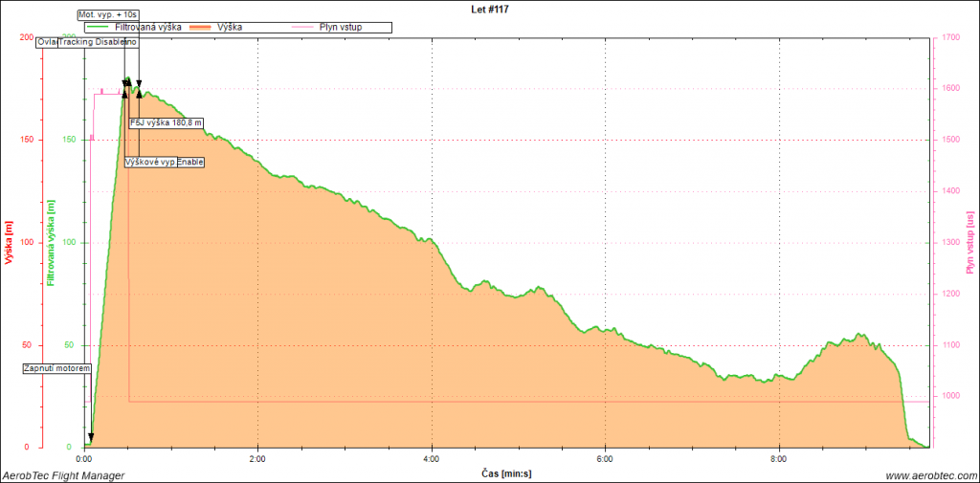Select the Filtrovaná výška legend label
Viewport: 980px width, 483px height.
coord(147,28)
